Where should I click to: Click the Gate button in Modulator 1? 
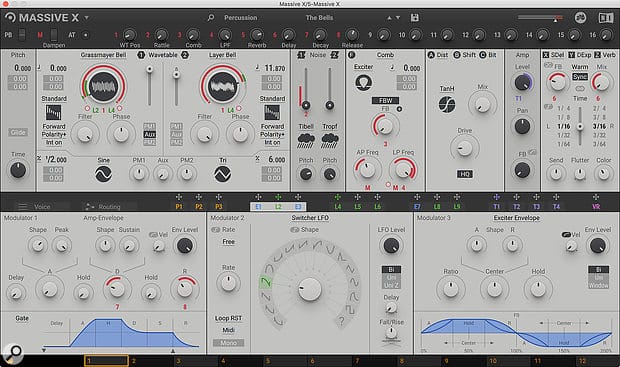pos(22,318)
